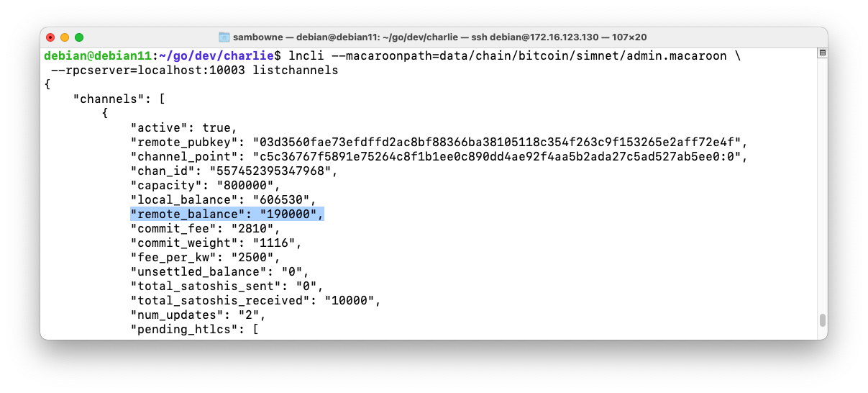
Task: Click the scrollback marker icon at top right
Action: pos(822,54)
